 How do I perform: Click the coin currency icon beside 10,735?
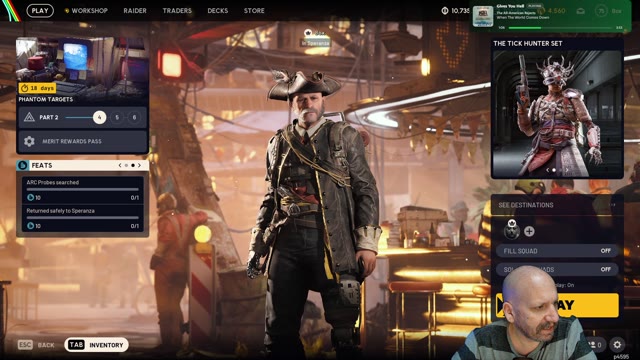point(445,11)
